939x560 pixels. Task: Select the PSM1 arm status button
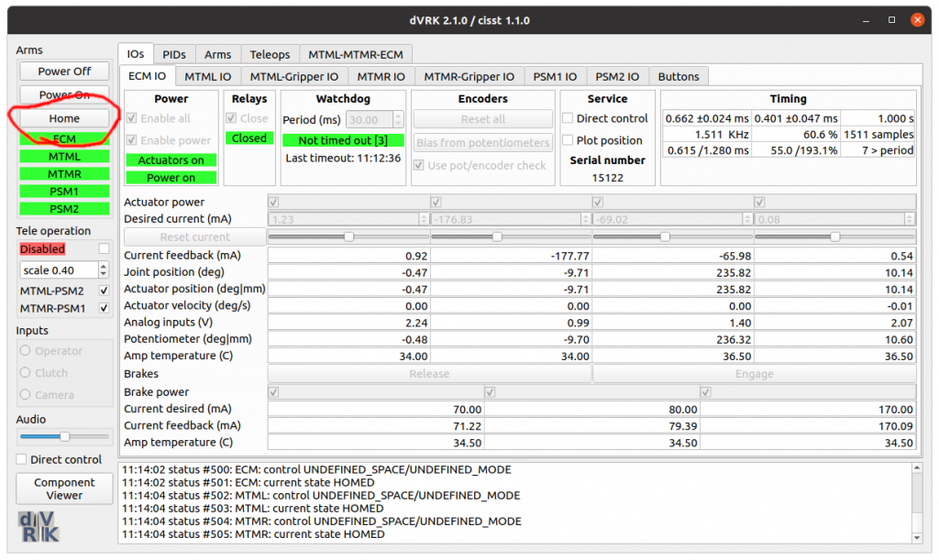coord(64,192)
